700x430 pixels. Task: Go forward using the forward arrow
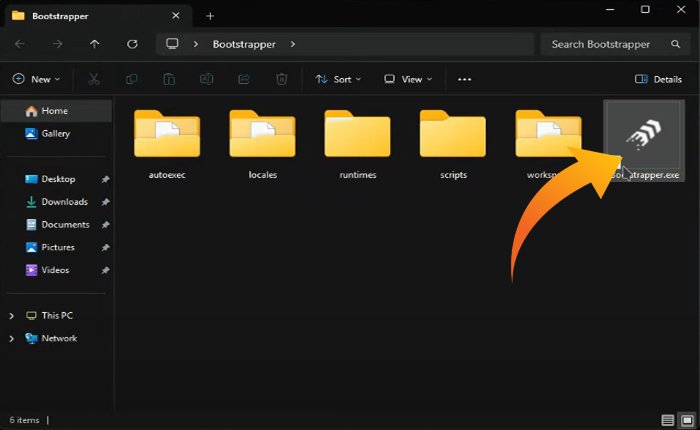(57, 44)
